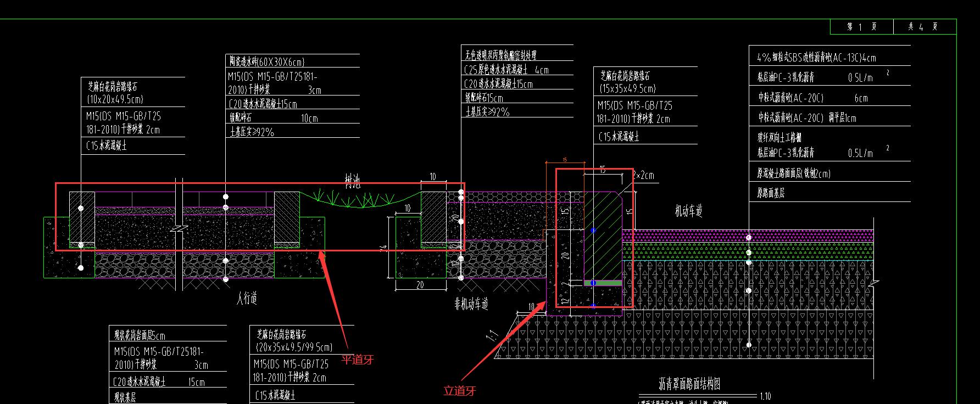Click C15水泥混凝土 under the 15x35x49.5cm curb callout

pos(619,136)
